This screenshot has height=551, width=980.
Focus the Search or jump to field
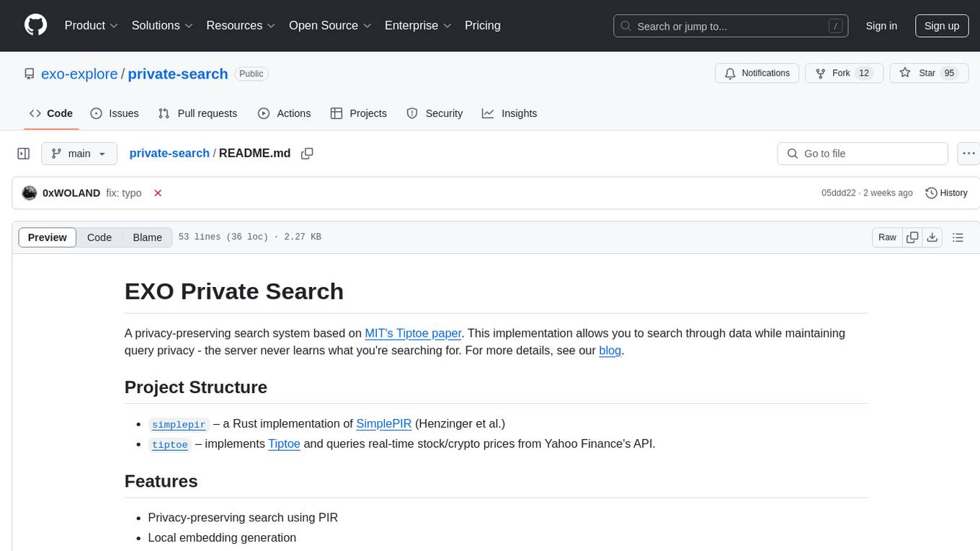click(732, 26)
